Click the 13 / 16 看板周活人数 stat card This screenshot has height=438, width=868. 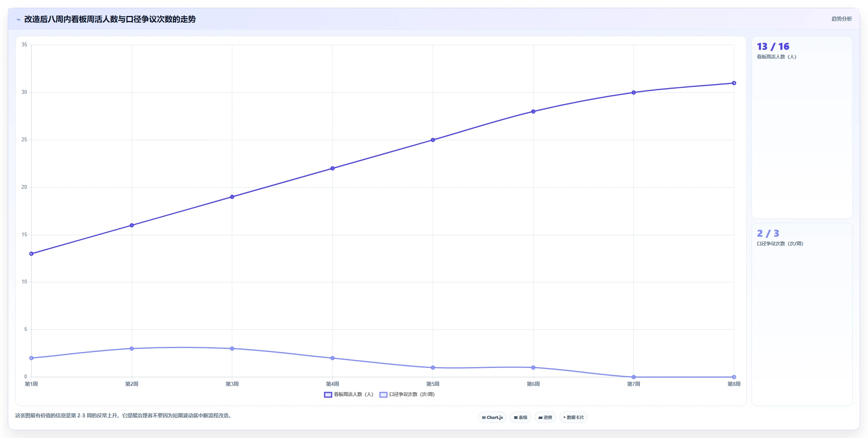(802, 127)
